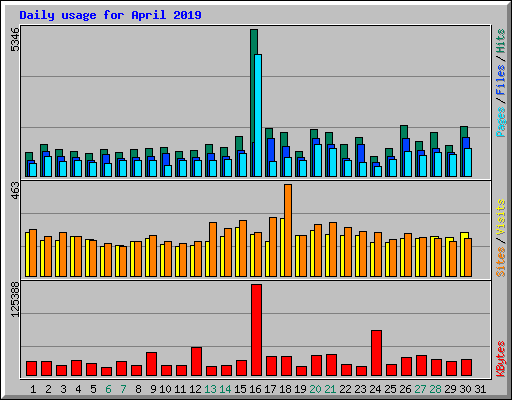Click day 10 on the x-axis

(x=165, y=389)
